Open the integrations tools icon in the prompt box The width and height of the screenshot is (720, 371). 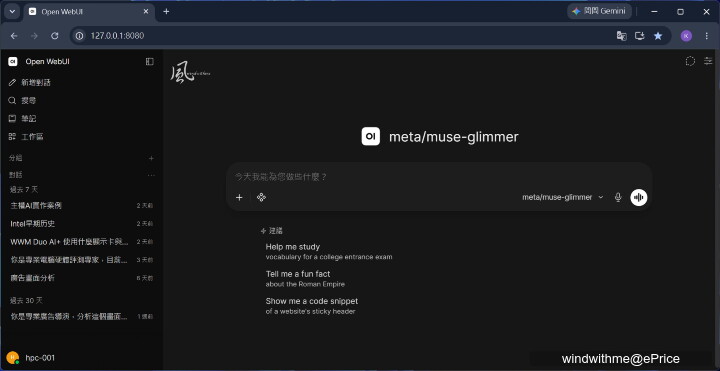261,197
